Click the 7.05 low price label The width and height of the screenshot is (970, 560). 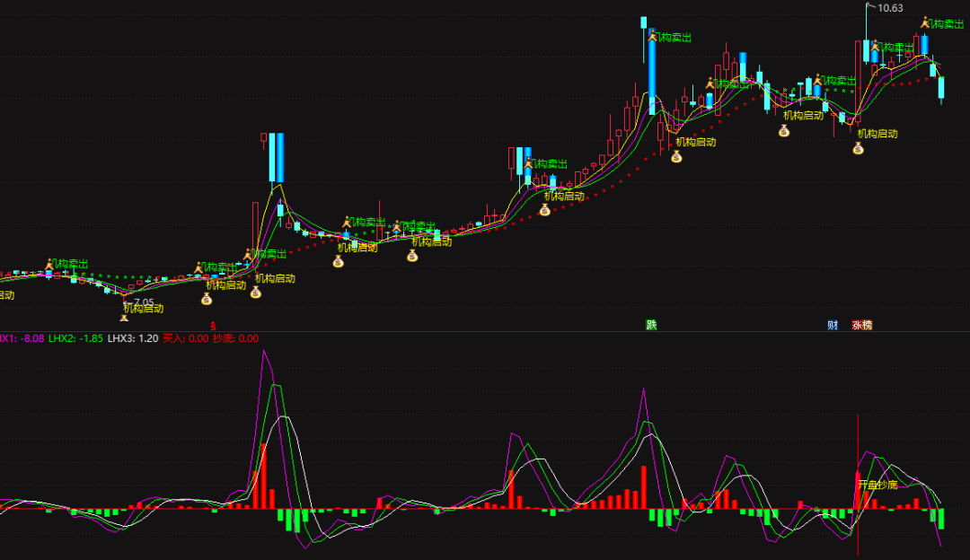click(x=144, y=302)
